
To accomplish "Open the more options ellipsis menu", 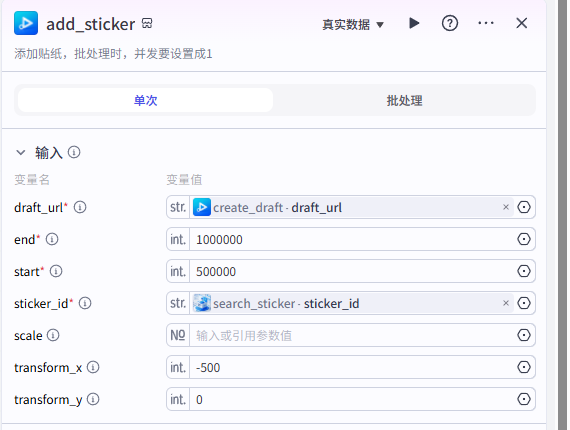I will click(486, 23).
